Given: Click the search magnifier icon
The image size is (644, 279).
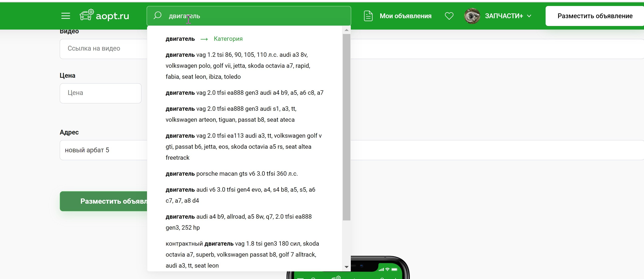Looking at the screenshot, I should pyautogui.click(x=157, y=15).
